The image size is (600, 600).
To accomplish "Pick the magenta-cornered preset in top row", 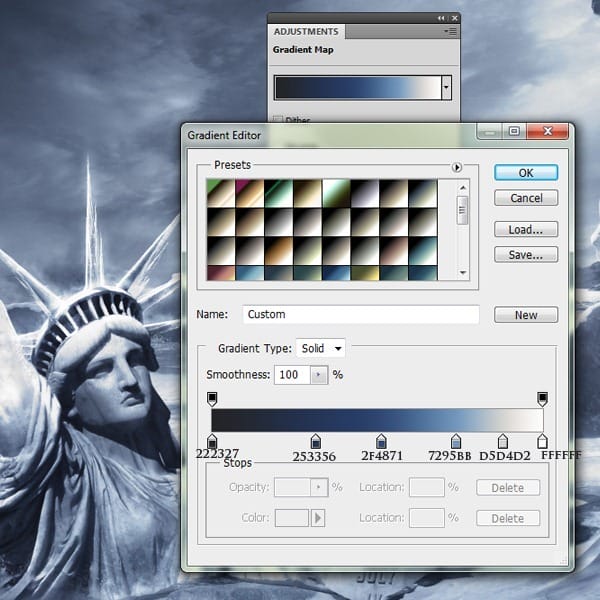I will 250,193.
